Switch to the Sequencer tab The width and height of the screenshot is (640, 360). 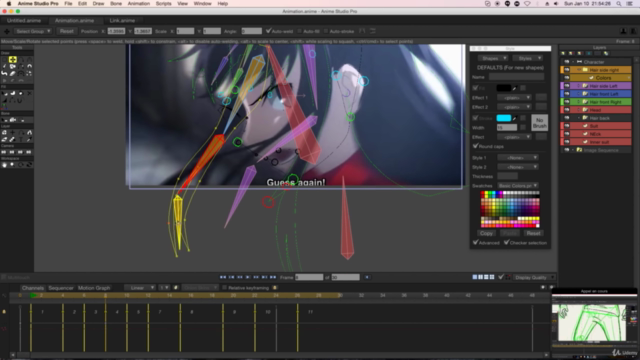[61, 288]
